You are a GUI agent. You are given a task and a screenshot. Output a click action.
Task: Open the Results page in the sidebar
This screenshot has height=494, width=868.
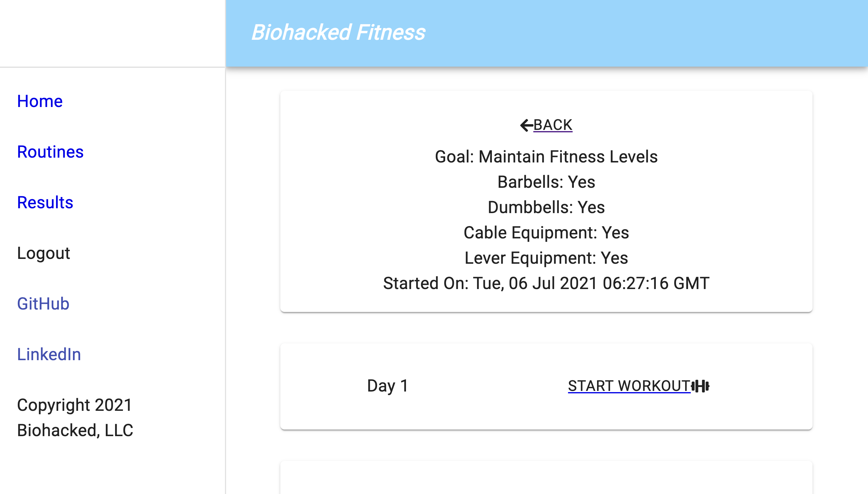tap(45, 203)
